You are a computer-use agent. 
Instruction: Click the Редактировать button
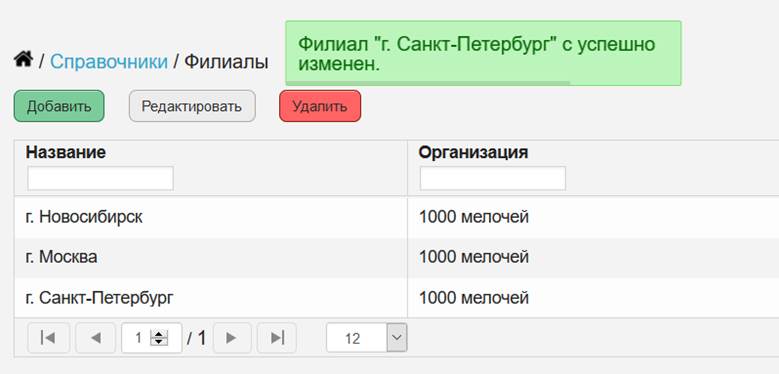point(192,106)
